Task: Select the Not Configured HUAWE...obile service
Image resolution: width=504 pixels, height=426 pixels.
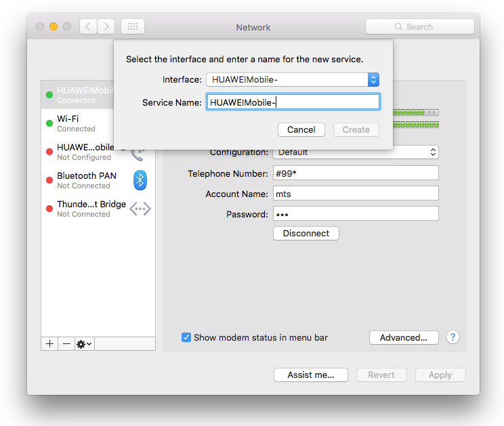Action: point(98,152)
